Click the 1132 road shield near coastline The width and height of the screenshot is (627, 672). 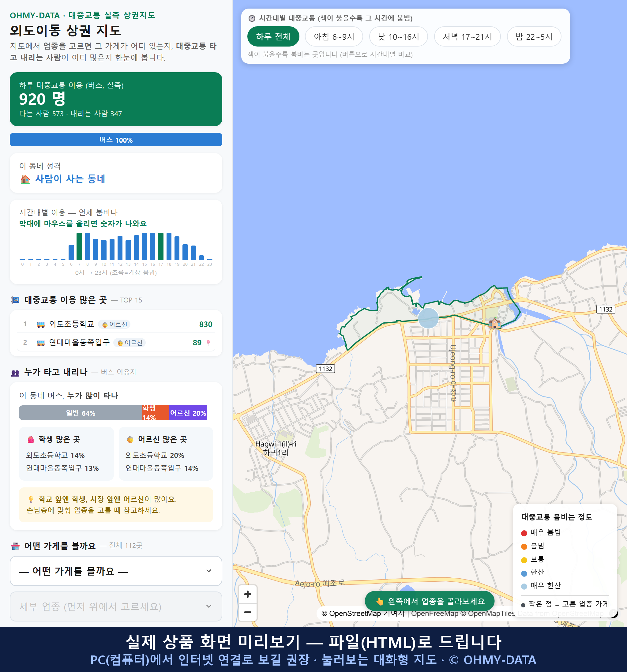tap(325, 369)
